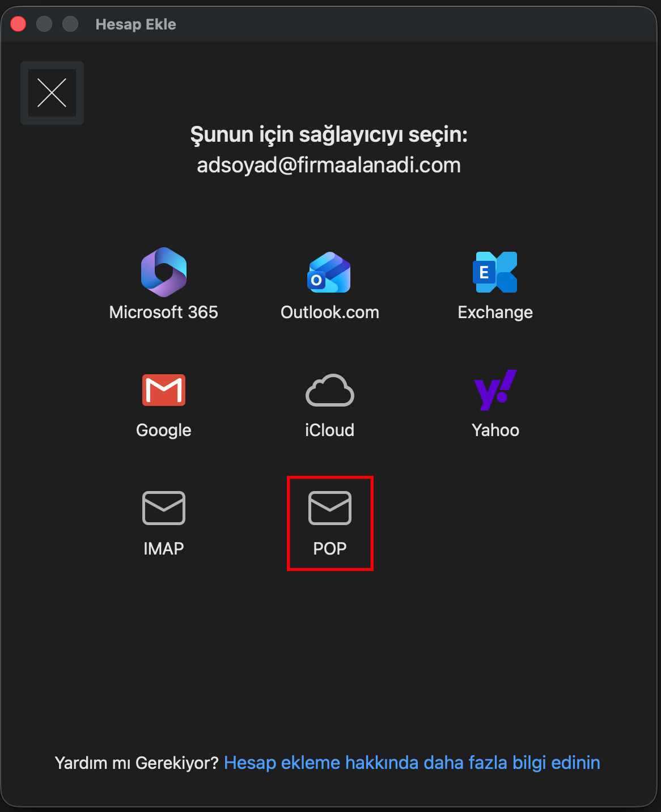661x812 pixels.
Task: Pick Google as the email provider
Action: [x=163, y=390]
